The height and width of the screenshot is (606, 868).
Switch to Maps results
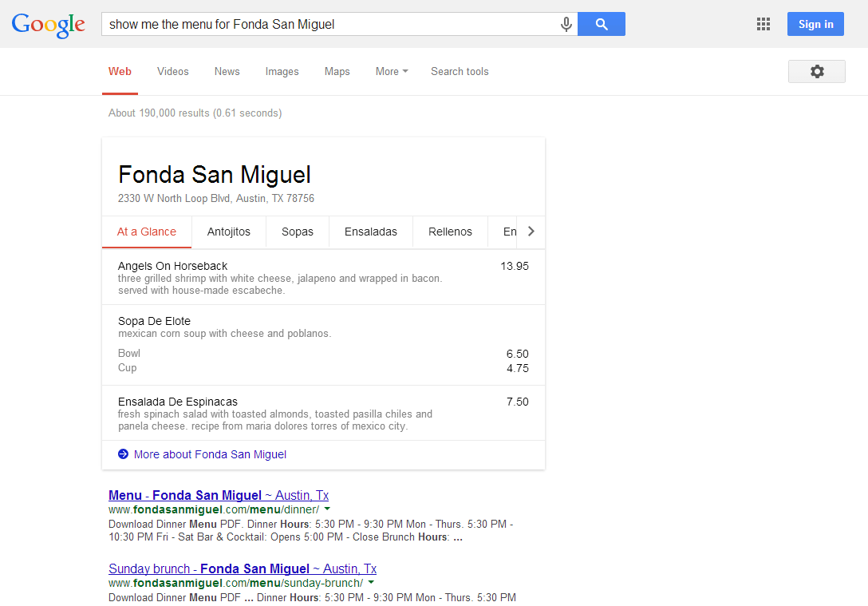(x=337, y=71)
